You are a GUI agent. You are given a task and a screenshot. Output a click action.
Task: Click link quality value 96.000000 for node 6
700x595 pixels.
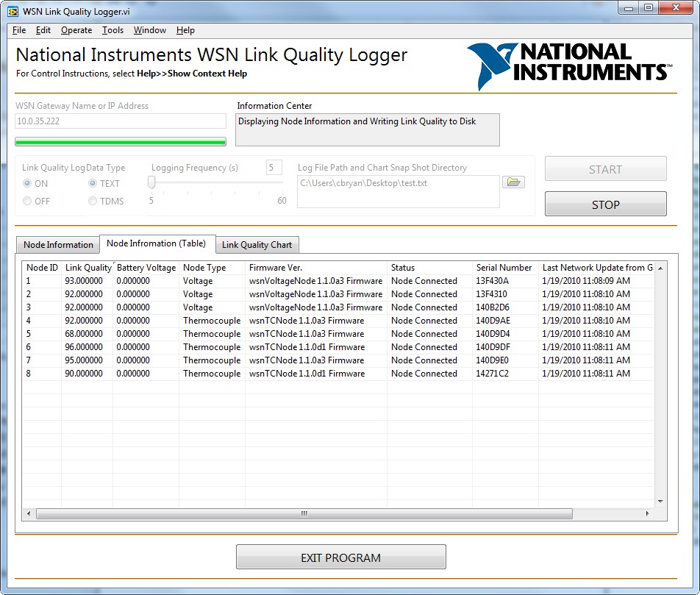[x=84, y=347]
